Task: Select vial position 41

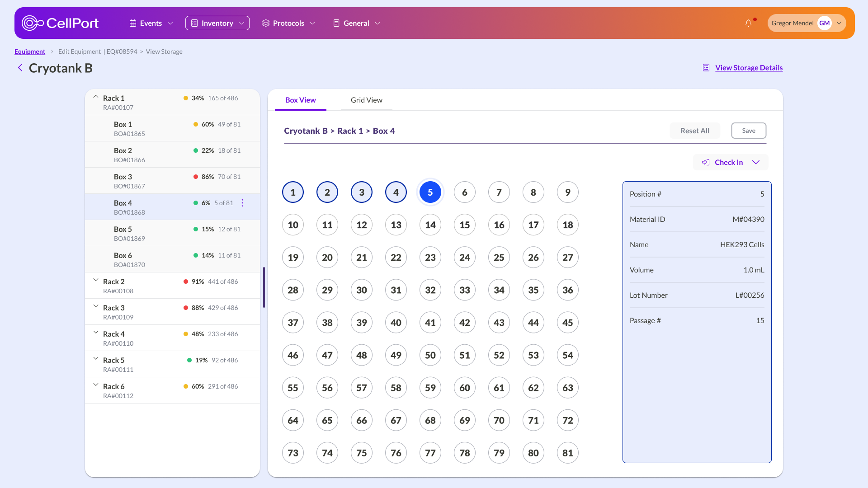Action: pyautogui.click(x=430, y=323)
